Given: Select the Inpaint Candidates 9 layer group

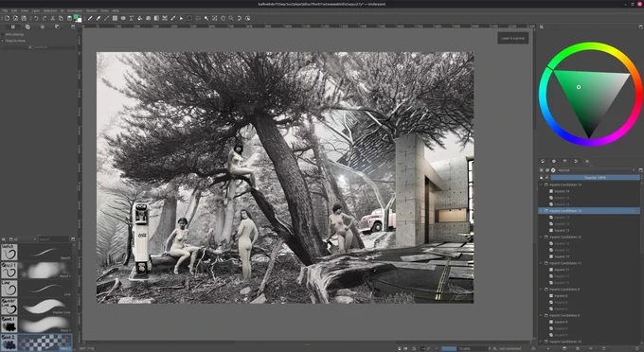Looking at the screenshot, I should tap(589, 315).
